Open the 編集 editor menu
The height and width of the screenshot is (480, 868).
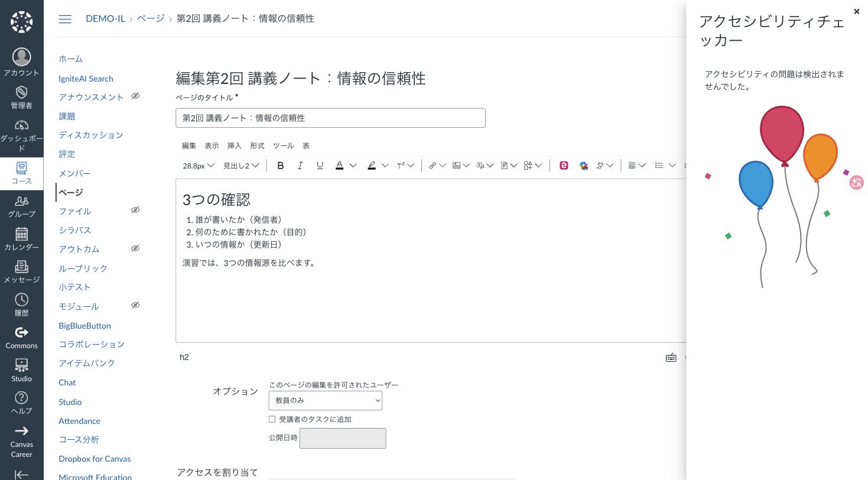(x=189, y=145)
